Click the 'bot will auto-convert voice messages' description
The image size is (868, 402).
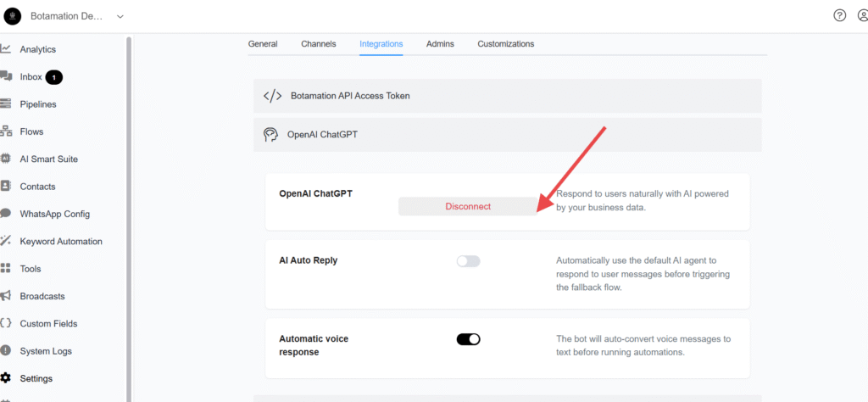(644, 345)
